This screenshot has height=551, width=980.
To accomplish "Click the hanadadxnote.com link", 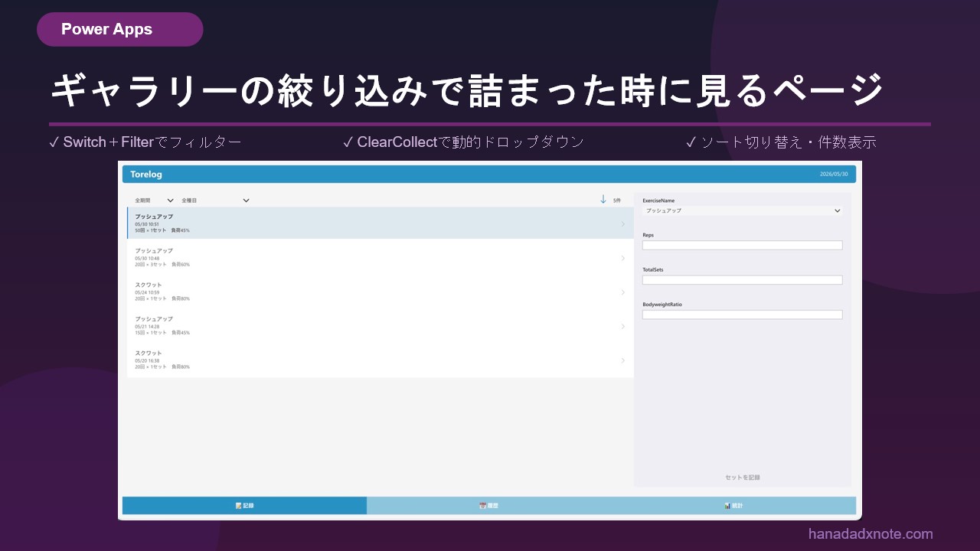I will (x=871, y=534).
